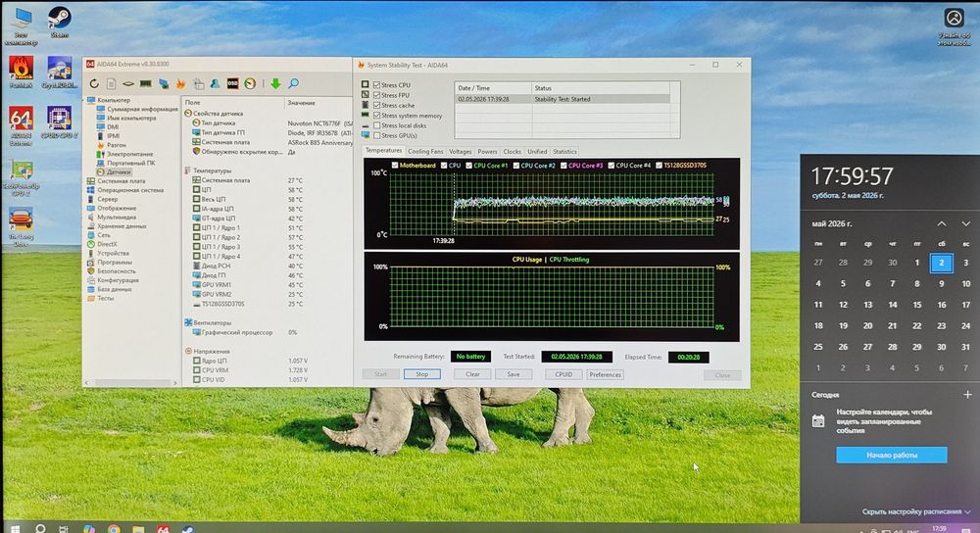Click the flame stability test toolbar icon
980x533 pixels.
click(x=180, y=83)
